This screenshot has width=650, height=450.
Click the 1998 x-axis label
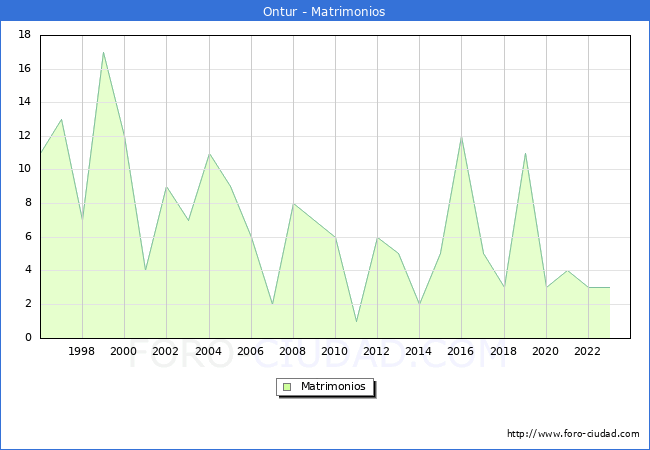[82, 351]
